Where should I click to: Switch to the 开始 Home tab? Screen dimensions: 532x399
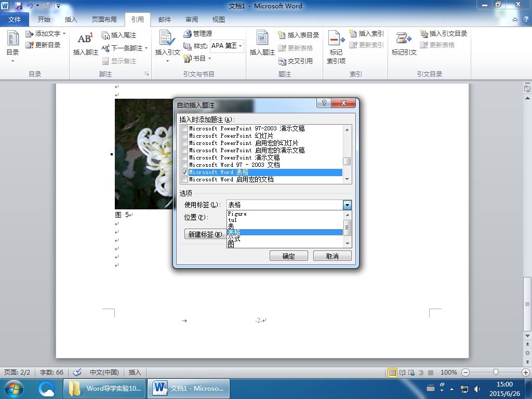pos(44,19)
